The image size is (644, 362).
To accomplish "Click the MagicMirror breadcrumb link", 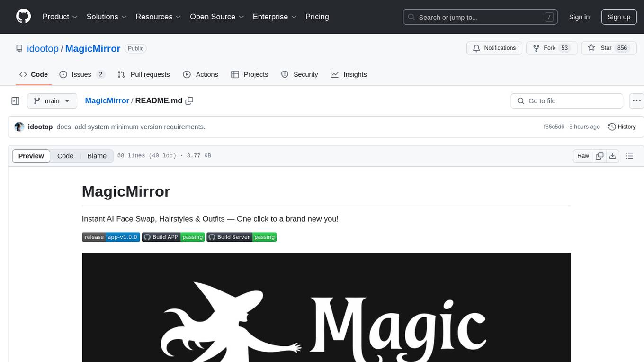I will click(107, 100).
